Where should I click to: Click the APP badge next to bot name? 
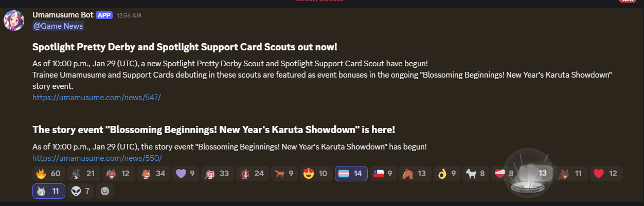[x=104, y=15]
